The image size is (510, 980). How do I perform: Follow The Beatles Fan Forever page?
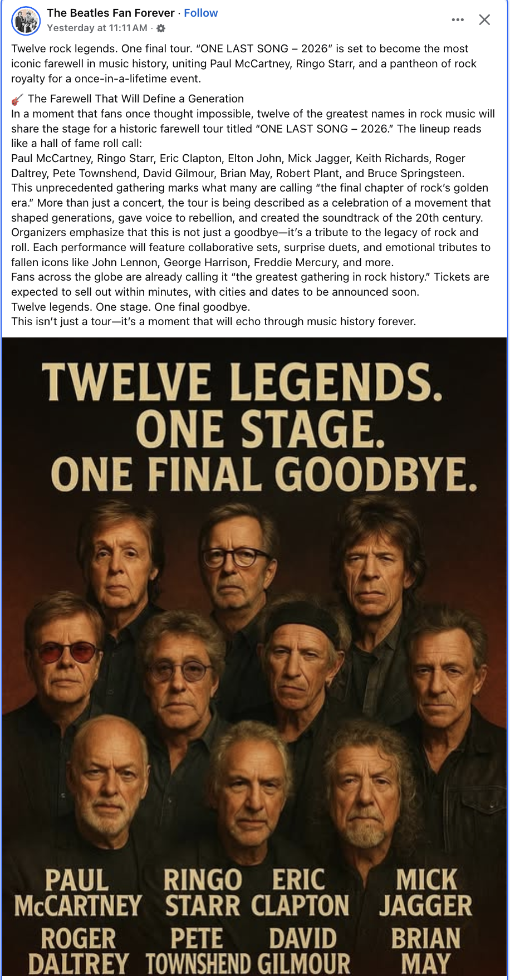pyautogui.click(x=200, y=13)
